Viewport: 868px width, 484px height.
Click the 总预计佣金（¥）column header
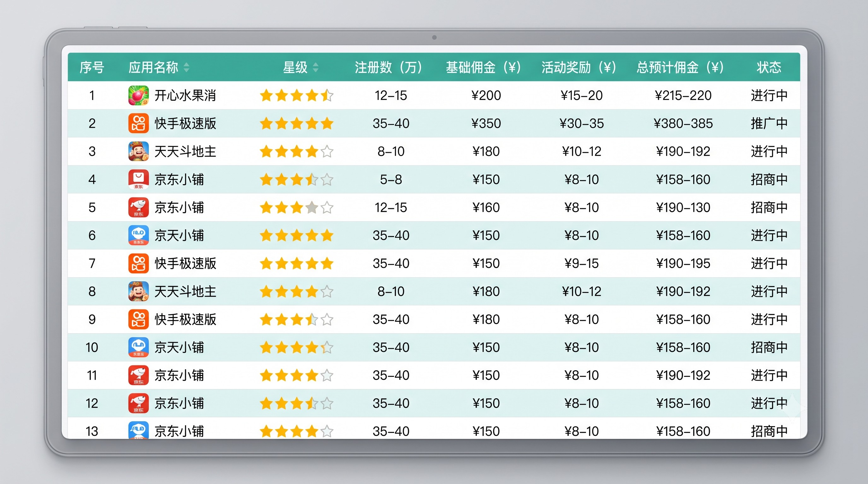pyautogui.click(x=680, y=67)
